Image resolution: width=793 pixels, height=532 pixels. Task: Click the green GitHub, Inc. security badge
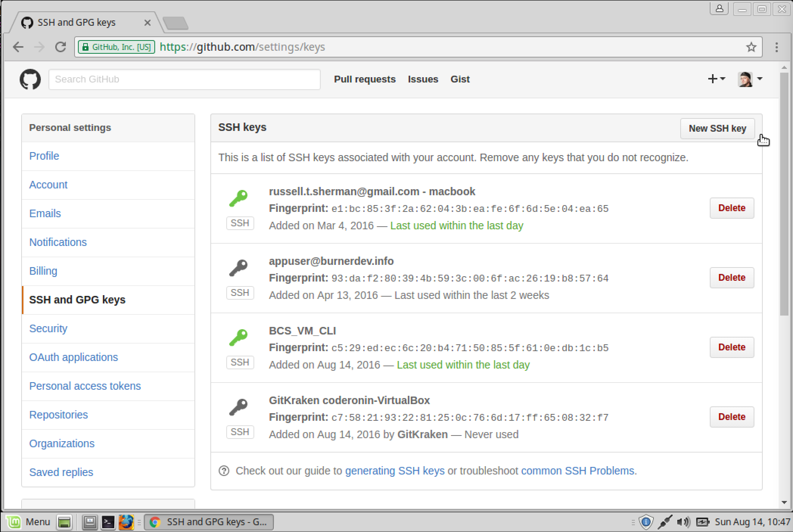pos(117,47)
